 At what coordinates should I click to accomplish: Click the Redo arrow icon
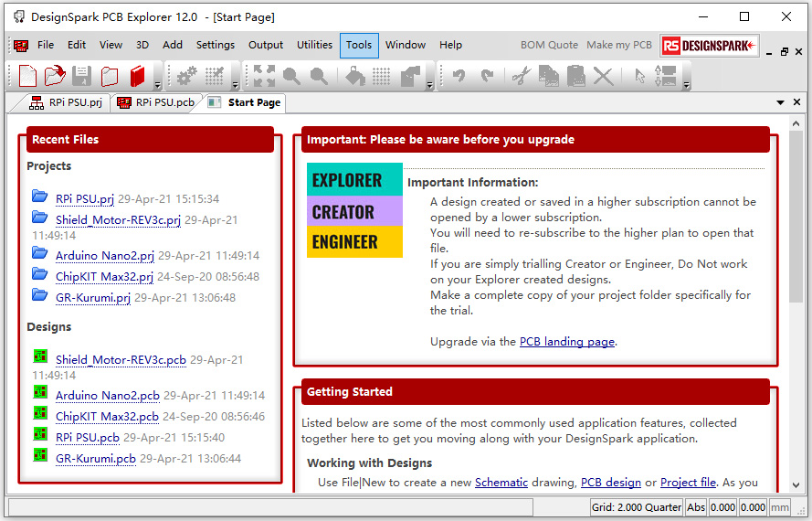tap(486, 76)
